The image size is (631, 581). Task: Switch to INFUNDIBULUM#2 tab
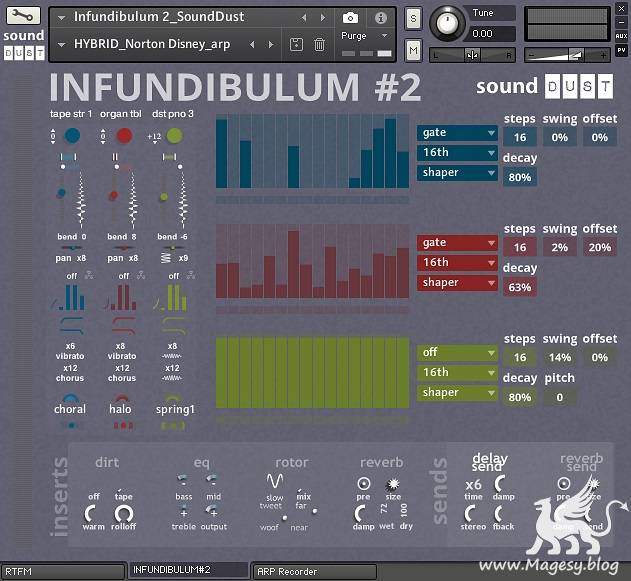188,570
